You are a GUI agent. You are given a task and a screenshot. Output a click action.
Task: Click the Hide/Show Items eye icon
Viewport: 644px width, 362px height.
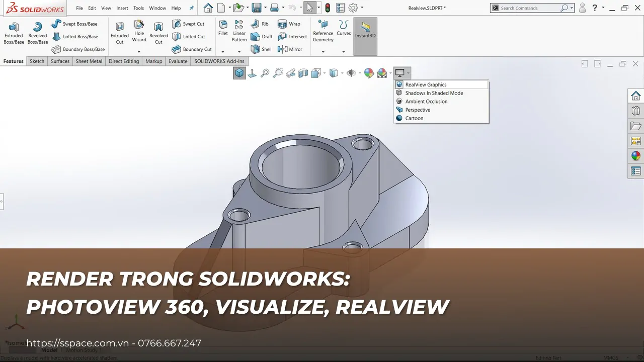[351, 73]
